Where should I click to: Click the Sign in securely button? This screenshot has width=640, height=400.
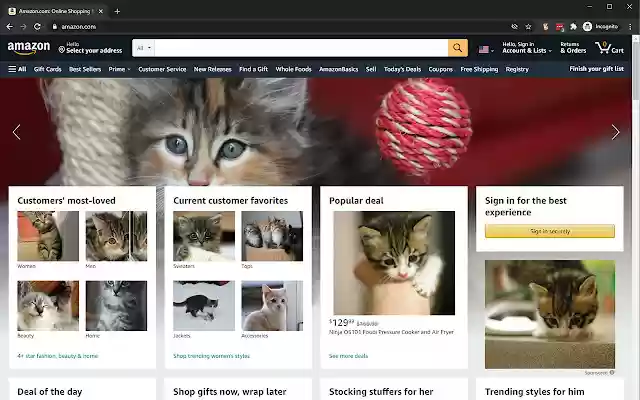[550, 231]
